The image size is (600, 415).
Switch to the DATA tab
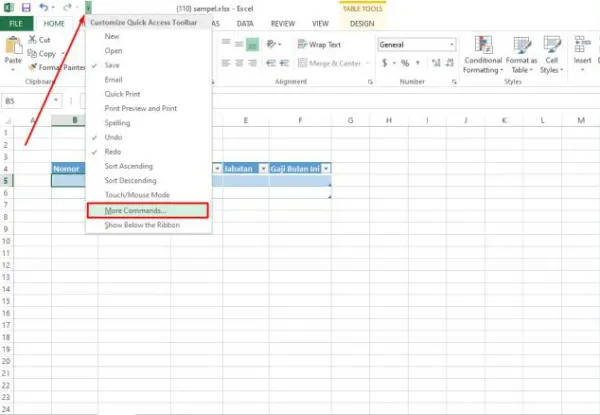pos(245,24)
